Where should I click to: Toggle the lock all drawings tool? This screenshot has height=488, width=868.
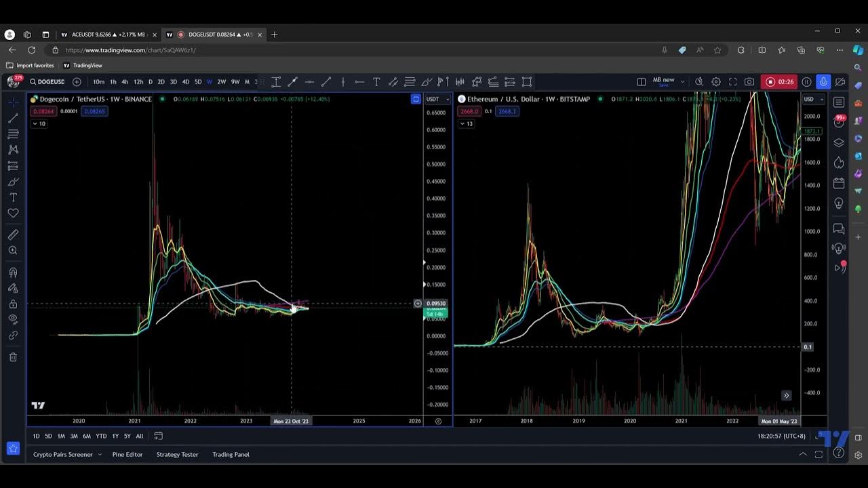pos(13,304)
